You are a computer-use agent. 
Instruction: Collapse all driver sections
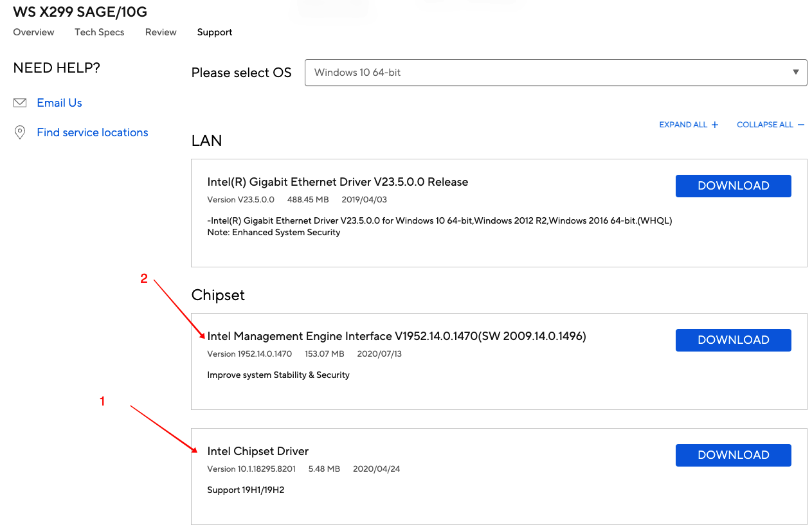click(770, 125)
